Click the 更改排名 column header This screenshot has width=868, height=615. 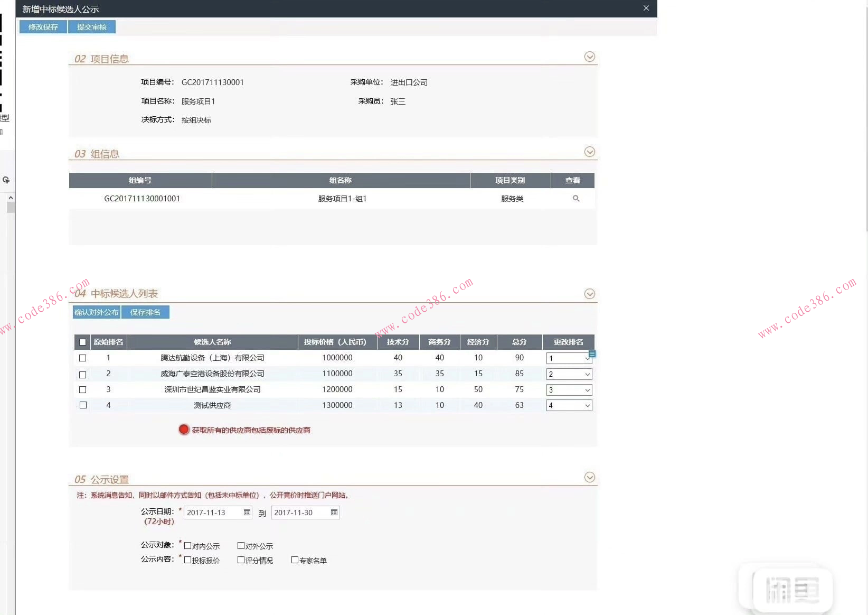pos(569,342)
